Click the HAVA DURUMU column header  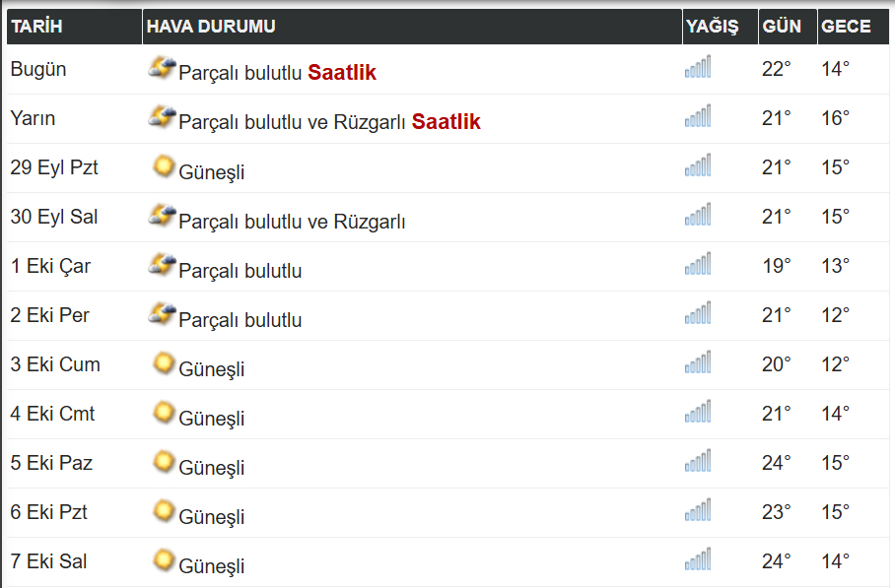tap(412, 27)
